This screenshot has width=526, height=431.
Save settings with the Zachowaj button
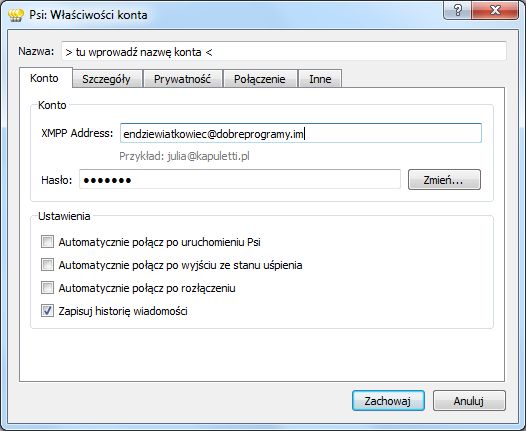tap(388, 401)
